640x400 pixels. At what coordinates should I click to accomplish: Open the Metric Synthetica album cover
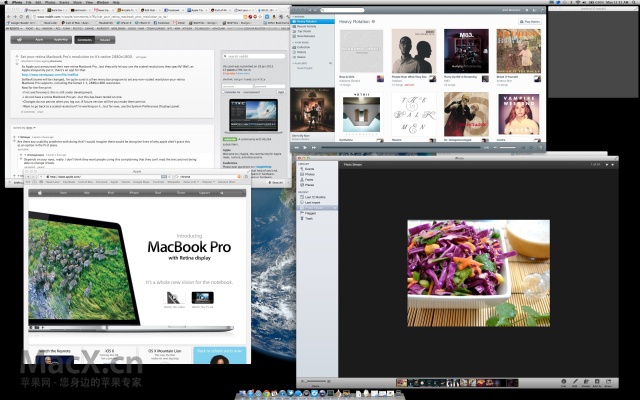point(362,114)
